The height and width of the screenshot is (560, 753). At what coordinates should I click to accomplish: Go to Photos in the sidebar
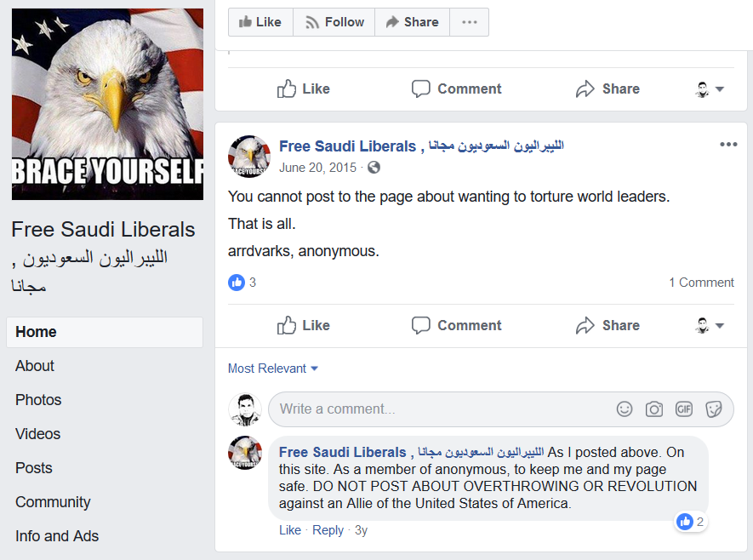[x=38, y=400]
